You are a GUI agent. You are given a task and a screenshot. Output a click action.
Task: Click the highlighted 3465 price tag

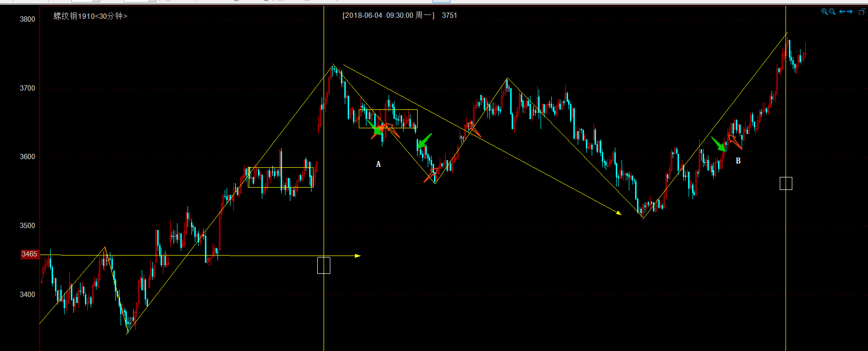(29, 254)
